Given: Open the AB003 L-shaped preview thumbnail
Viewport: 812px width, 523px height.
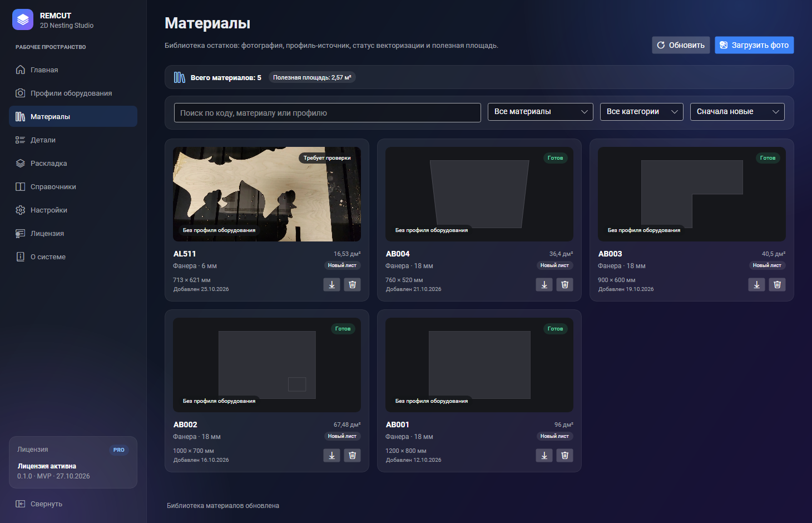Looking at the screenshot, I should point(692,194).
